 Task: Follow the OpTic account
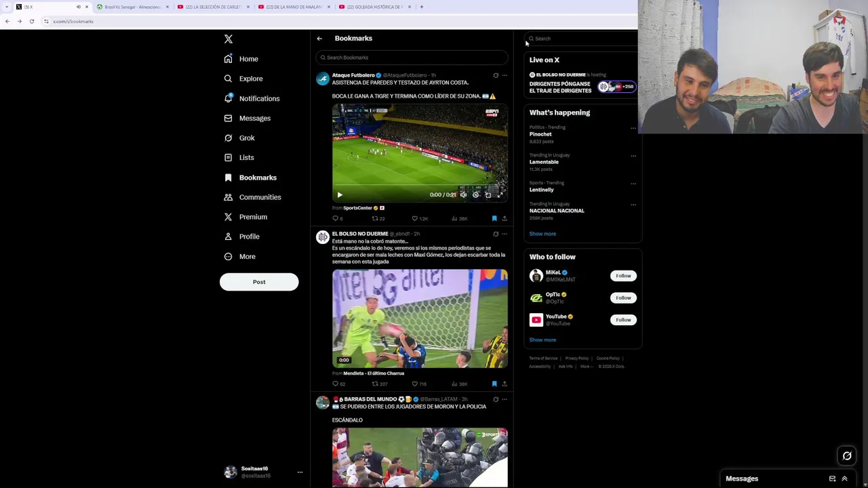[623, 298]
